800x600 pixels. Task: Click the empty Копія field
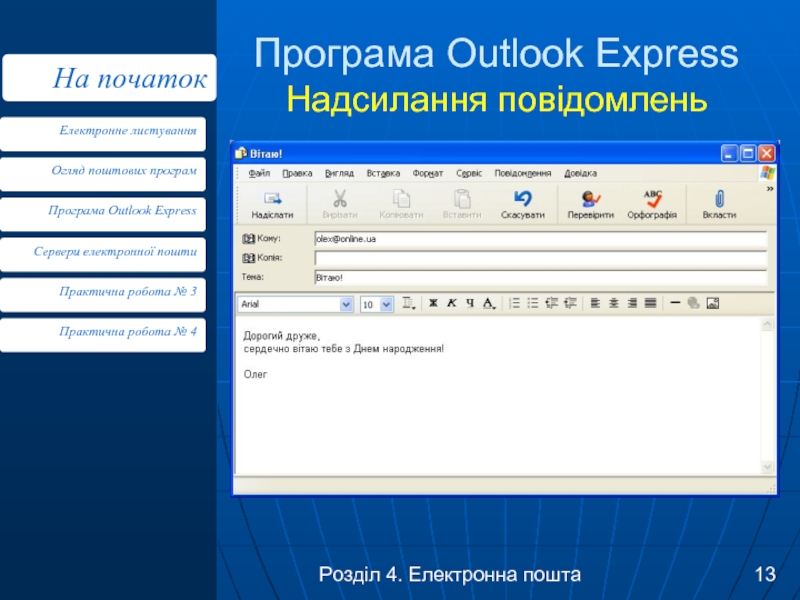[541, 258]
